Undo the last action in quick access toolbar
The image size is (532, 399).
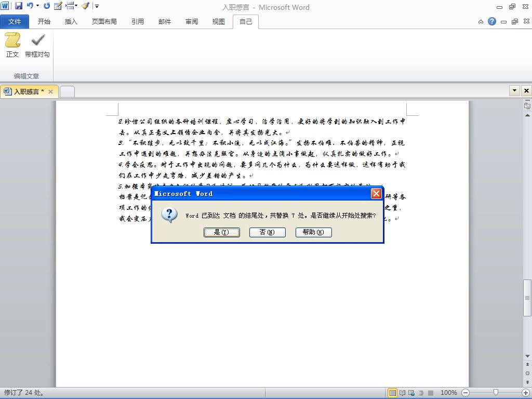point(30,5)
